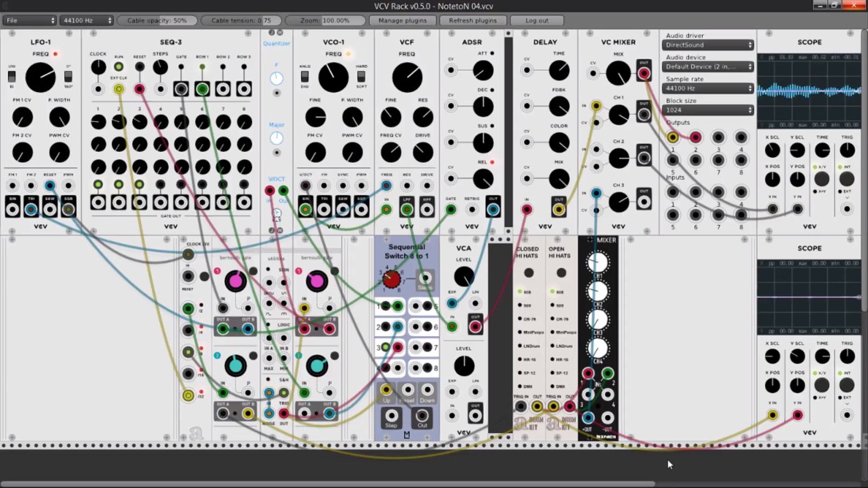Click the DELAY TIME knob
The width and height of the screenshot is (868, 488).
[x=559, y=70]
